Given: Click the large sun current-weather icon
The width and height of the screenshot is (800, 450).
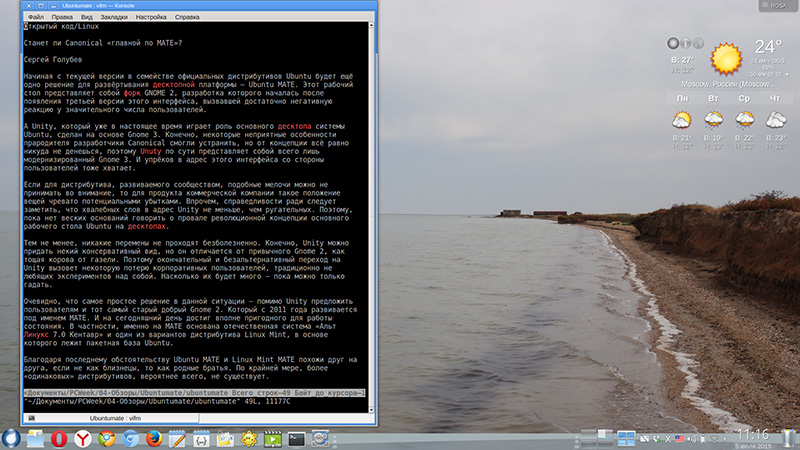Looking at the screenshot, I should click(x=726, y=59).
